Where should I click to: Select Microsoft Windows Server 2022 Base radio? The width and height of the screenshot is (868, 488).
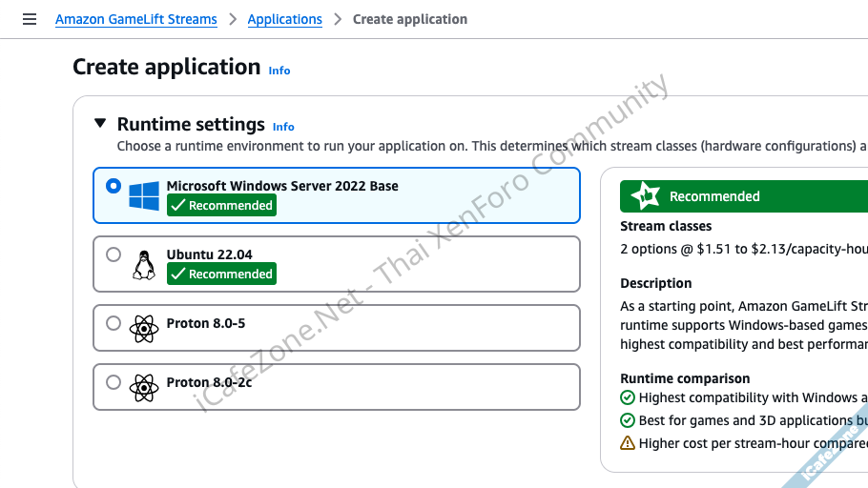pyautogui.click(x=114, y=186)
